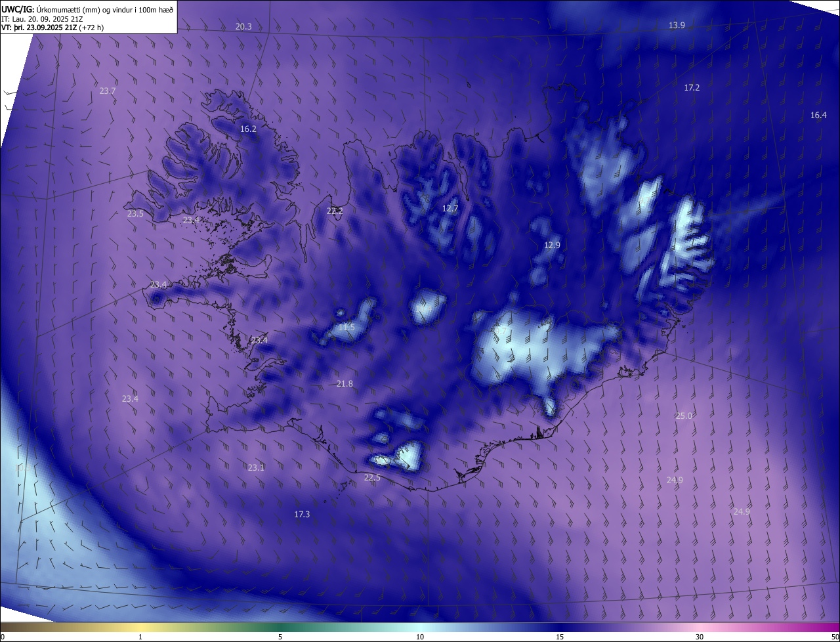Viewport: 840px width, 642px height.
Task: Click the 21.8 value label on the map
Action: 345,384
